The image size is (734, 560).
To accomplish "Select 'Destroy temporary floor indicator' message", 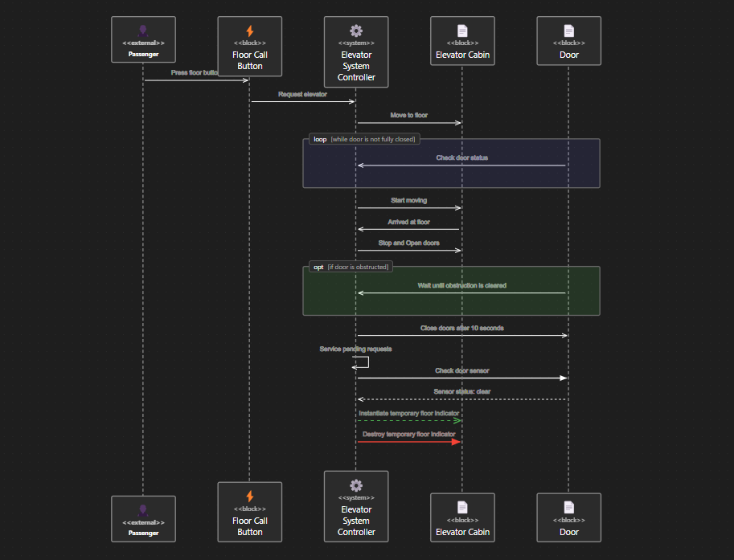I will pyautogui.click(x=408, y=434).
